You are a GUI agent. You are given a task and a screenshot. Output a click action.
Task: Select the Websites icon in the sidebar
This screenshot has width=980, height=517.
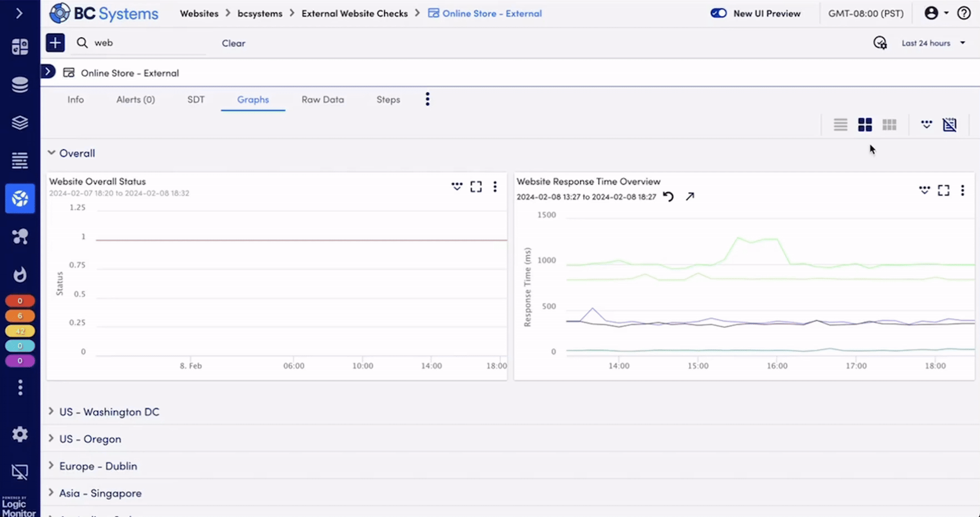click(20, 198)
